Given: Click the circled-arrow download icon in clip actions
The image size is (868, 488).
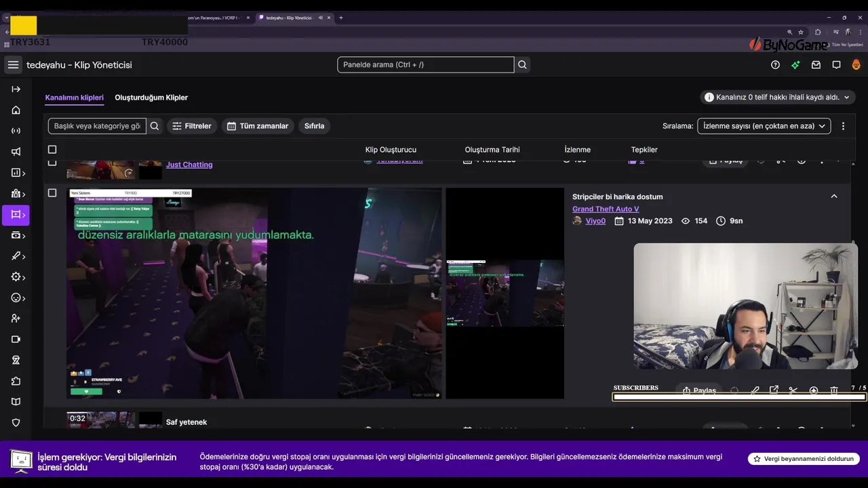Looking at the screenshot, I should tap(814, 390).
